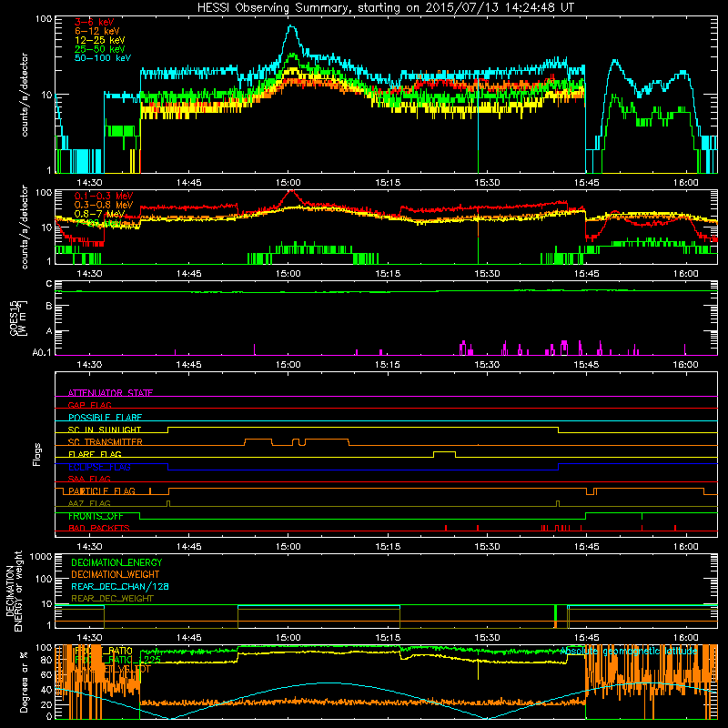Click the GAP_FLAG label
This screenshot has height=728, width=728.
(x=89, y=405)
